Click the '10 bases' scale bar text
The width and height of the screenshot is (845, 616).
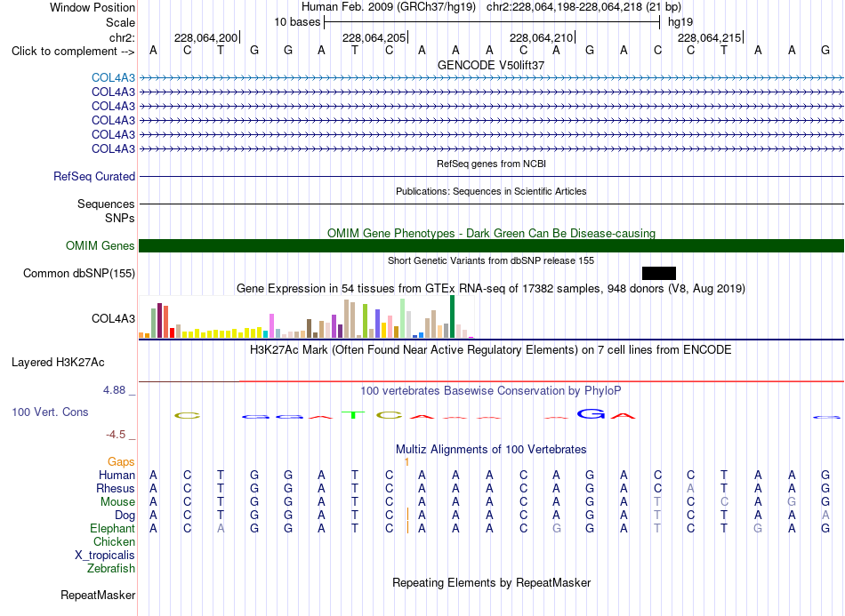[297, 22]
